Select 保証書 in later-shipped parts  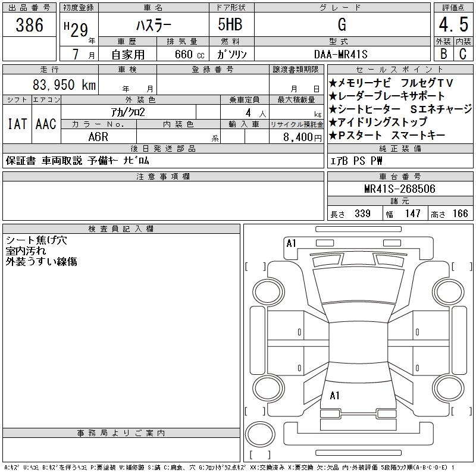click(21, 161)
